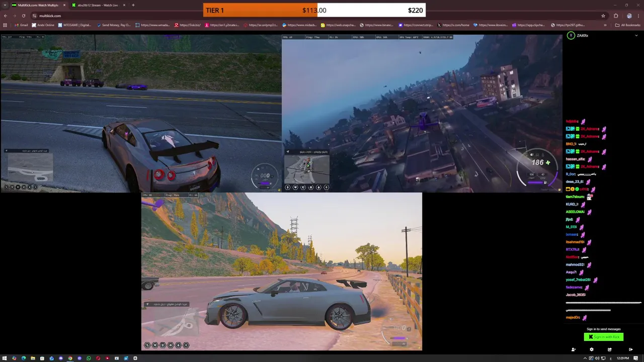This screenshot has height=362, width=644.
Task: Open the Chrome profile avatar
Action: coord(629,16)
